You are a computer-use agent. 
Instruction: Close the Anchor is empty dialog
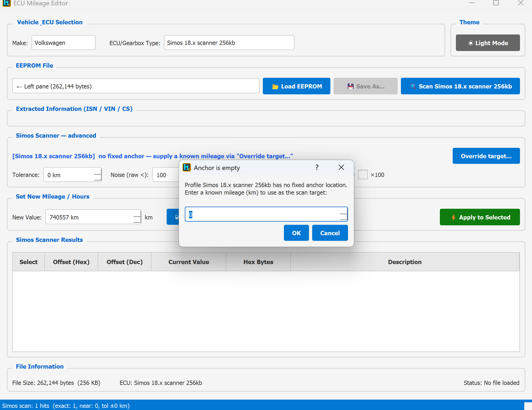coord(341,167)
